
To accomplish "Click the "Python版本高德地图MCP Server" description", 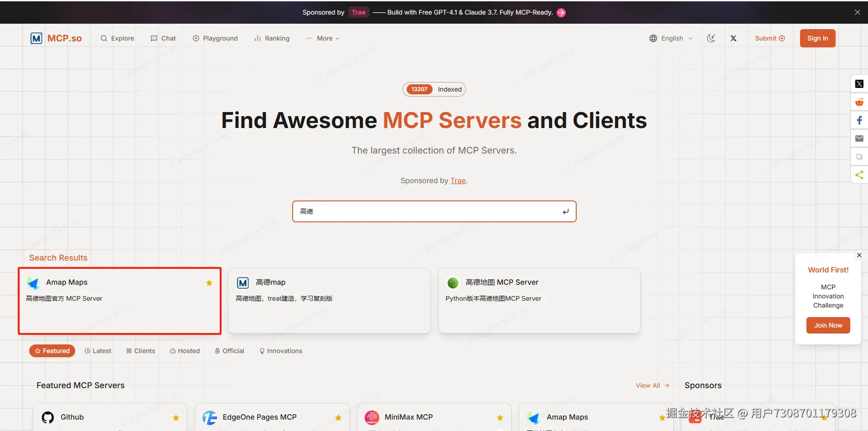I will coord(494,298).
